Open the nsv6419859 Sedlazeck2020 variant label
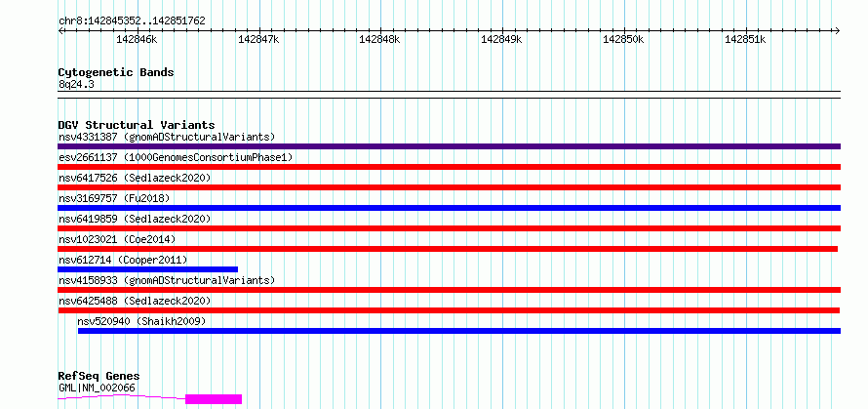 tap(135, 219)
